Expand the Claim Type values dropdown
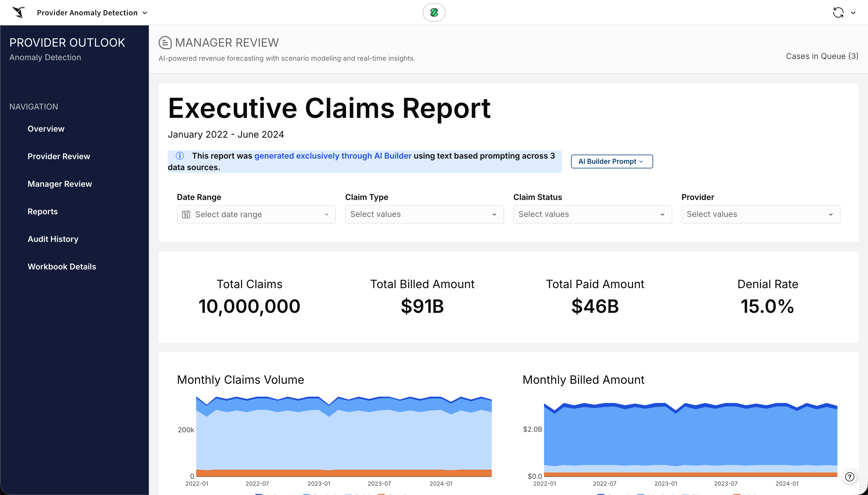Viewport: 868px width, 495px height. [424, 214]
